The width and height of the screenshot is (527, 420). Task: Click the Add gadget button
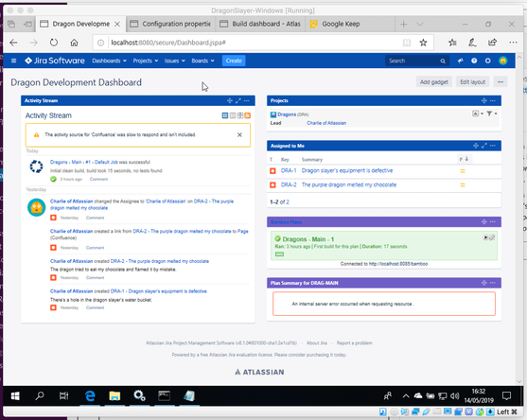(434, 82)
